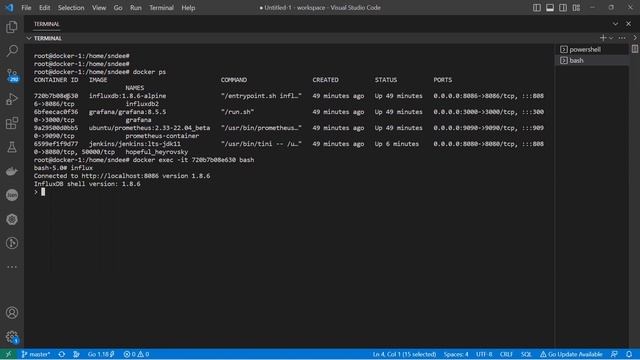Open the Edit menu

pos(44,7)
